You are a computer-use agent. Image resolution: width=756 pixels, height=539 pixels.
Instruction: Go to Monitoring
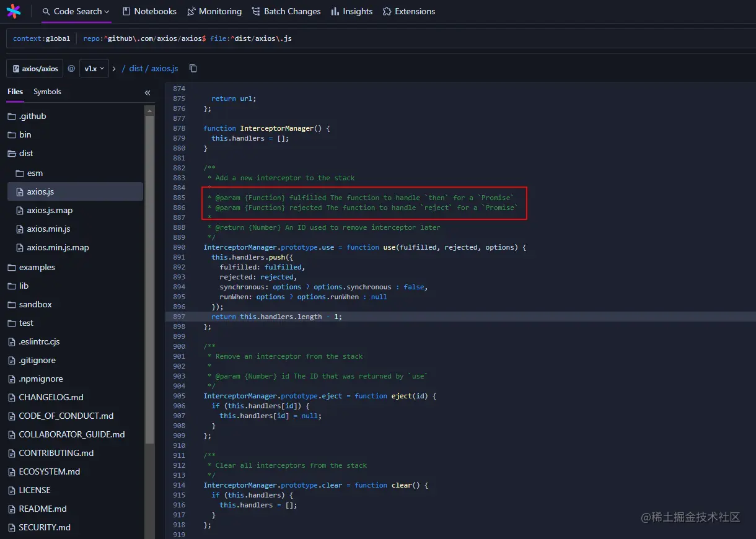(x=214, y=11)
